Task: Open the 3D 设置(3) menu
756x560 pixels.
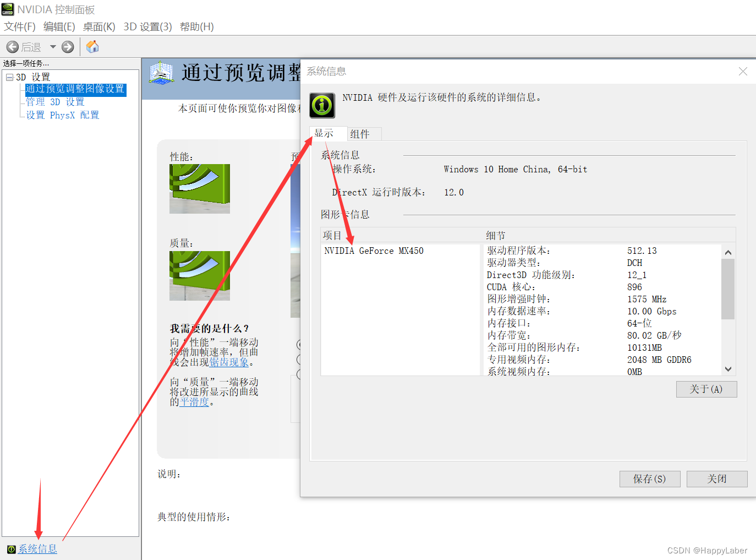Action: pos(147,26)
